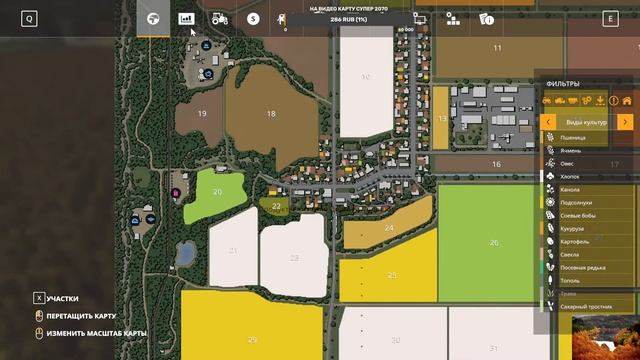Click the E next-page key button
The height and width of the screenshot is (360, 640).
[611, 19]
